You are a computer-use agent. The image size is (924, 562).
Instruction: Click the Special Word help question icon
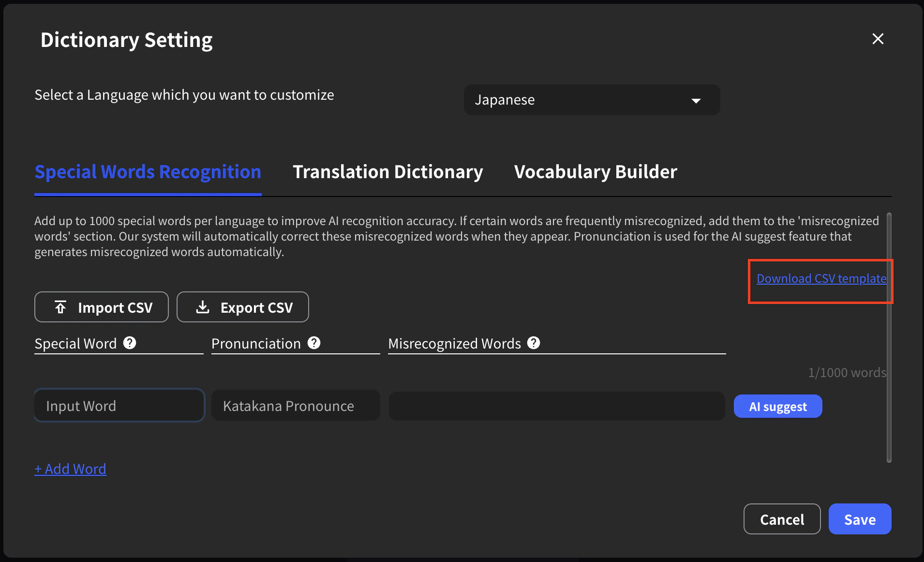tap(130, 343)
